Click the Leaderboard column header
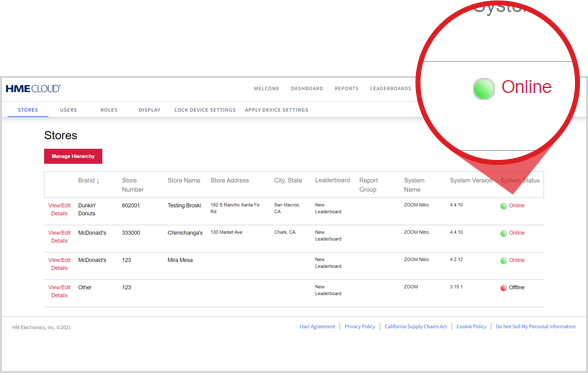 [332, 180]
